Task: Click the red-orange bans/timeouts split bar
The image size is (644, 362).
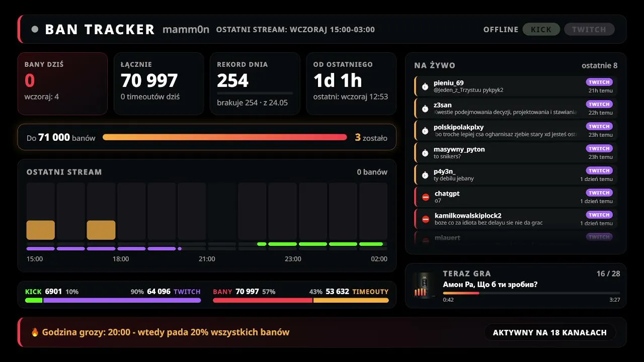Action: click(x=301, y=301)
